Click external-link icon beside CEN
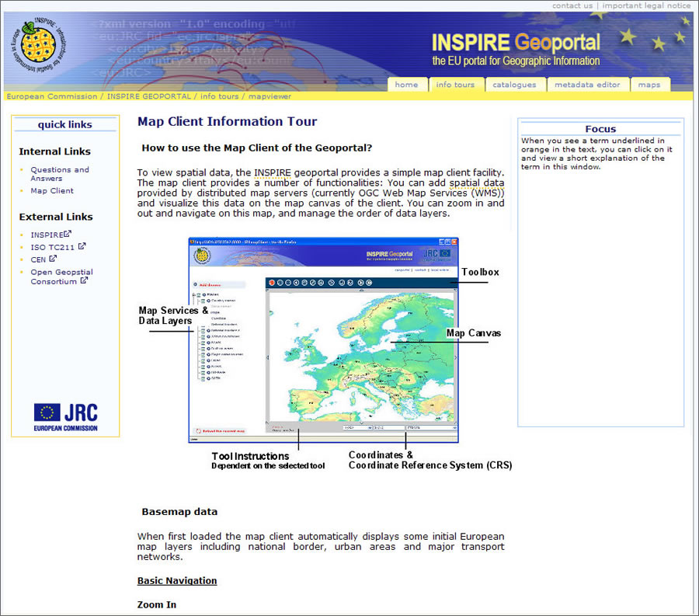 pos(53,259)
